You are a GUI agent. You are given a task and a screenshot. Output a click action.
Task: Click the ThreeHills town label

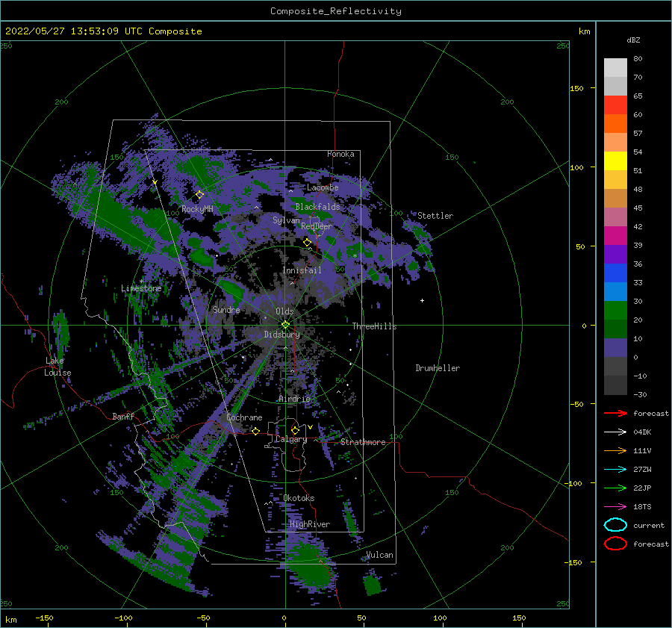tap(375, 326)
